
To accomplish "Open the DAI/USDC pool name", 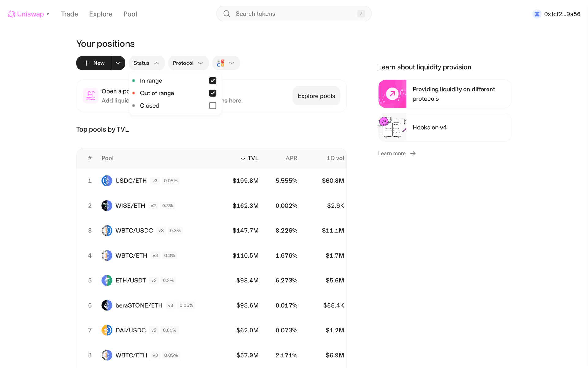I will tap(130, 330).
